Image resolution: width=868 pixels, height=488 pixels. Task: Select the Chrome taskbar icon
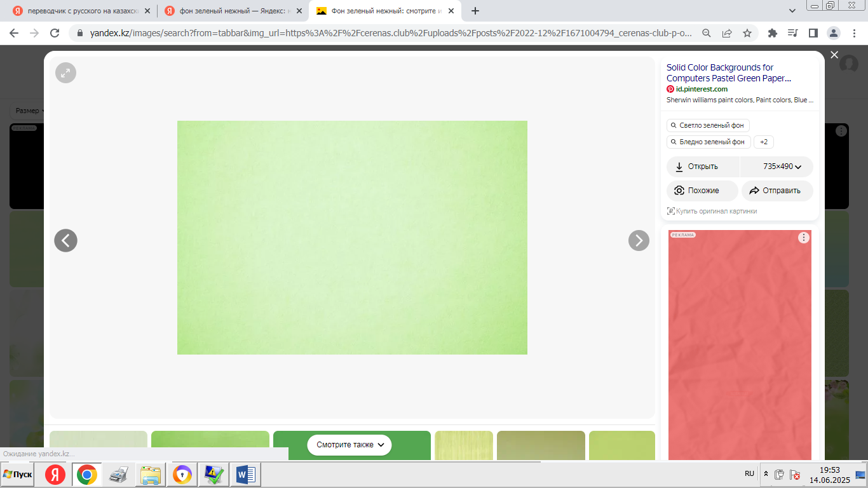point(87,475)
